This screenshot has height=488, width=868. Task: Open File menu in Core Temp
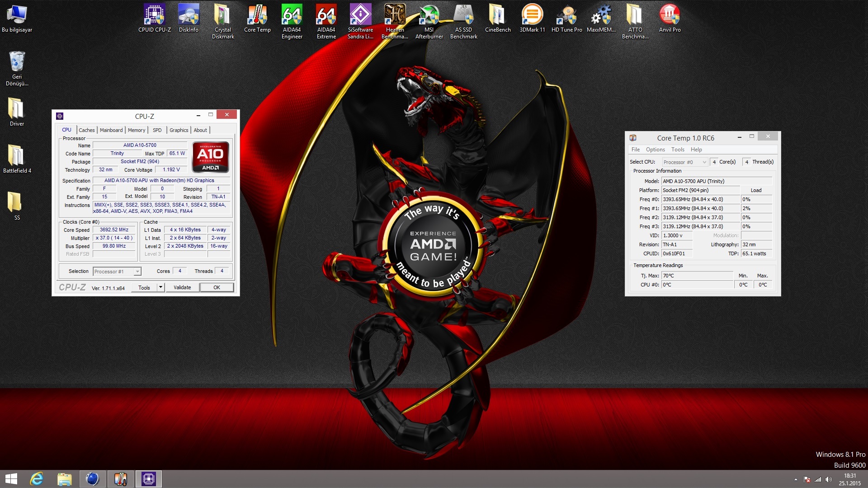click(x=636, y=150)
